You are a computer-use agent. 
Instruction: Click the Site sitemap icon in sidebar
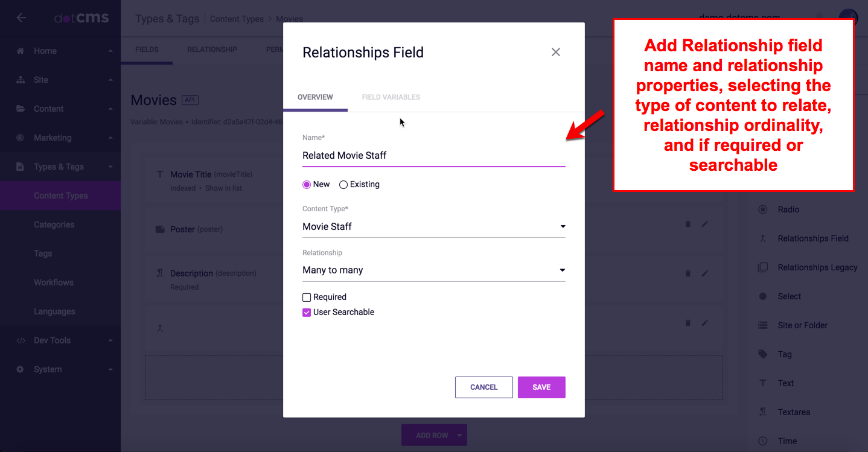pyautogui.click(x=21, y=80)
